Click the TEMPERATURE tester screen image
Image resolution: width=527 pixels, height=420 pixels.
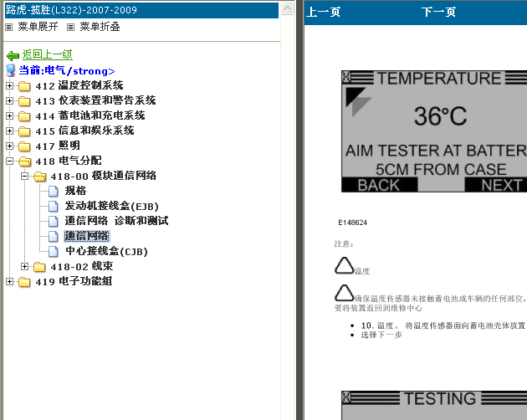[434, 131]
